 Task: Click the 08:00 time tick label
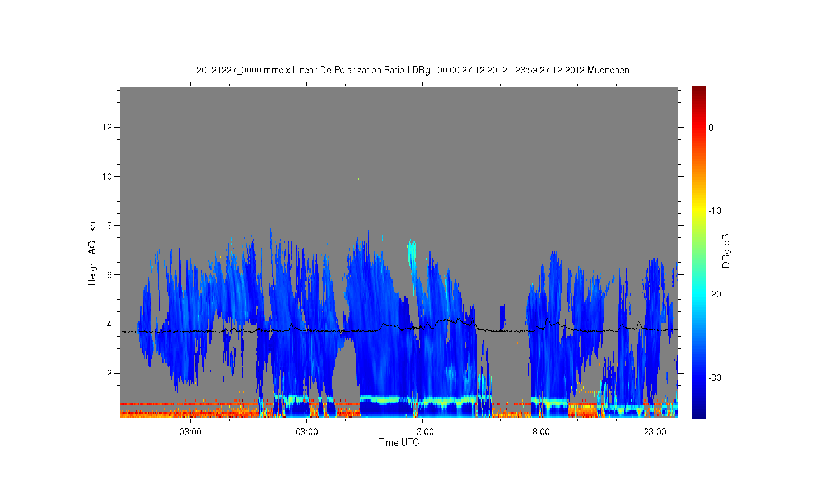click(307, 432)
